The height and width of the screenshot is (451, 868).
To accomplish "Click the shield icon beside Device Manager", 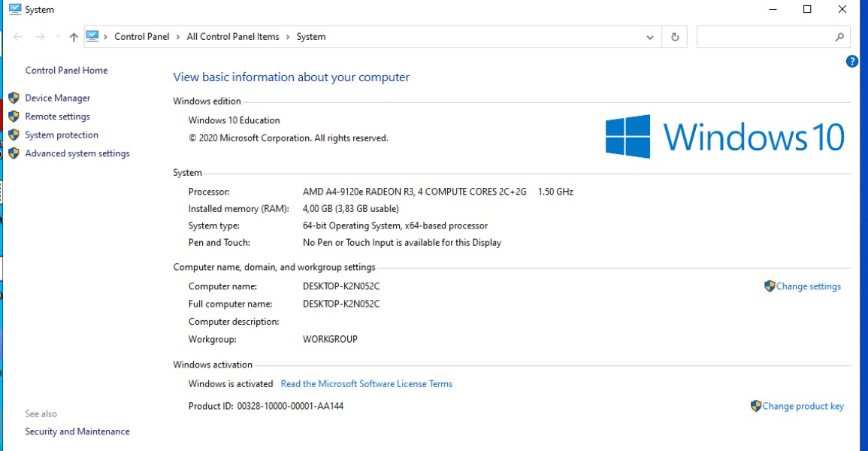I will pos(14,98).
